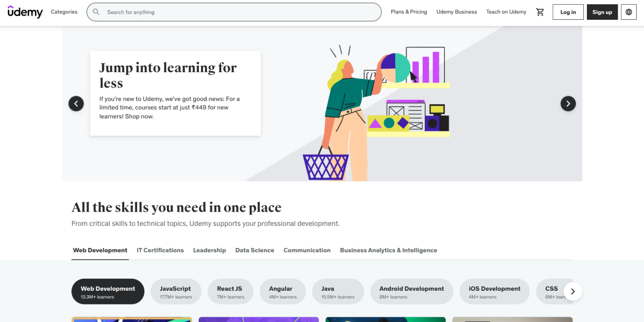Select the JavaScript topic pill
This screenshot has width=644, height=322.
coord(176,292)
